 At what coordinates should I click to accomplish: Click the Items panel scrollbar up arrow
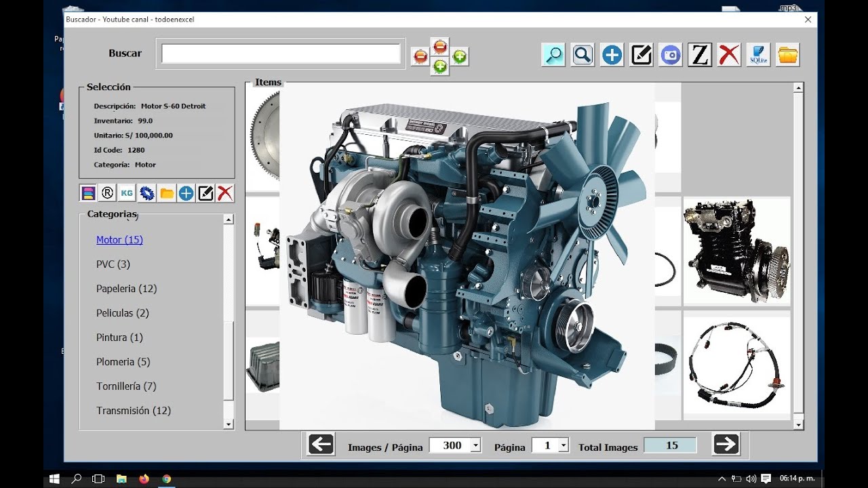tap(798, 87)
